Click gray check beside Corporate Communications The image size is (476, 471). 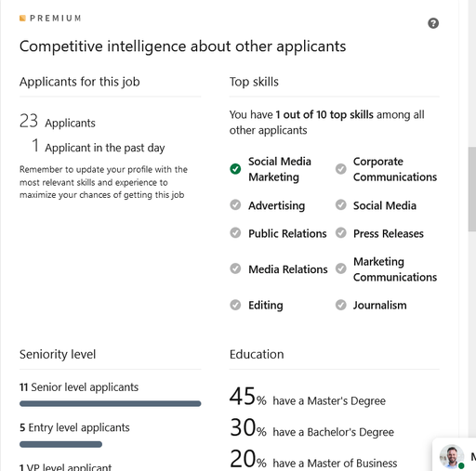point(340,169)
